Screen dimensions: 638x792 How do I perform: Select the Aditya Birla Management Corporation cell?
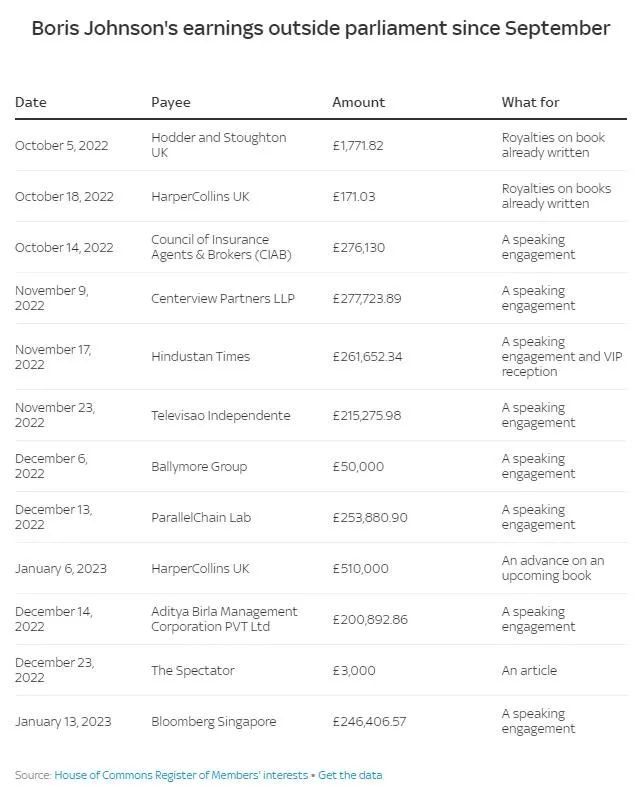tap(224, 619)
